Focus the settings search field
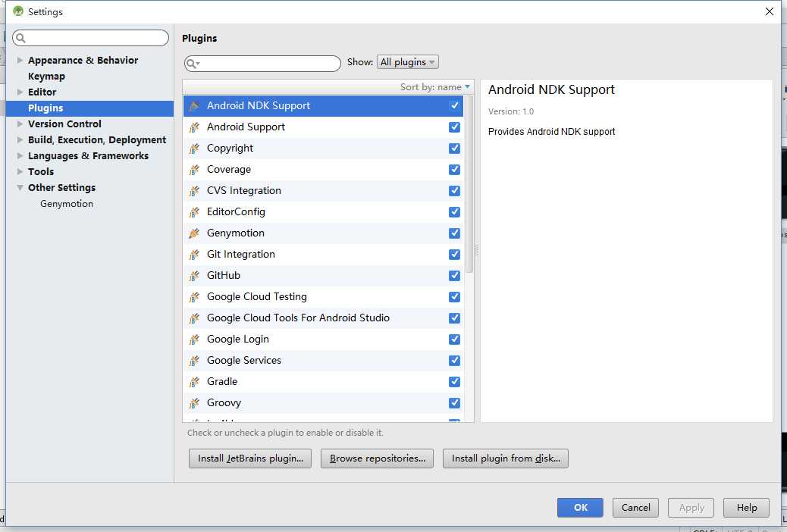Viewport: 787px width, 532px height. point(90,38)
